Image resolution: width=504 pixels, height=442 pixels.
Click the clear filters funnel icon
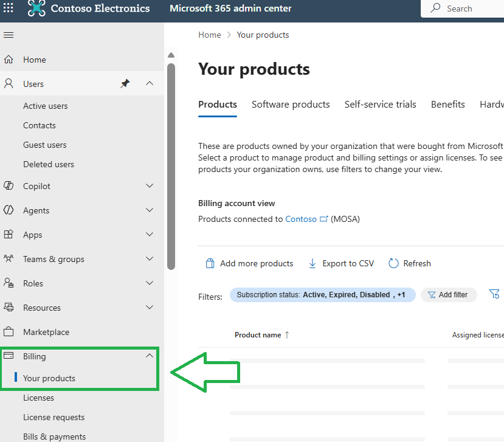coord(494,294)
